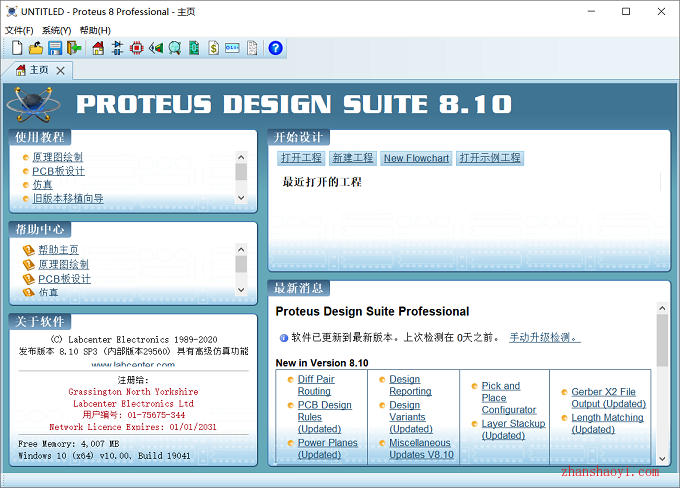
Task: Open Pick and Place Configurator link
Action: pyautogui.click(x=509, y=398)
